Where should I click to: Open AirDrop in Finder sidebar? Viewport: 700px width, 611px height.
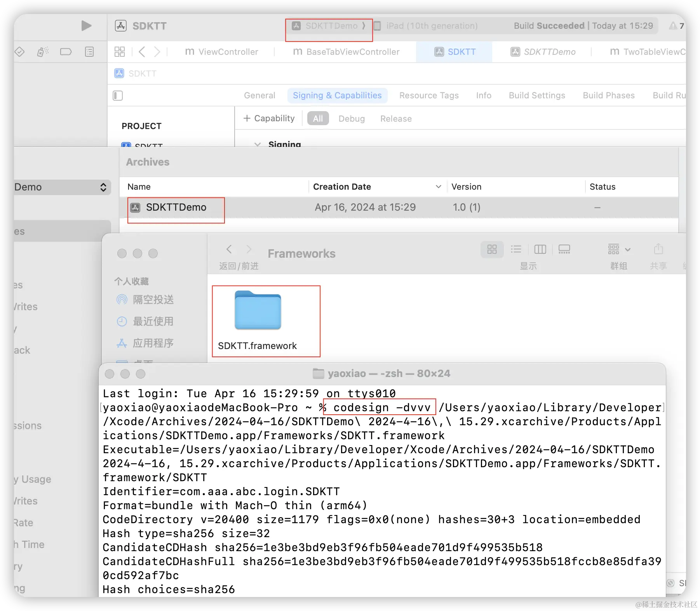(145, 300)
